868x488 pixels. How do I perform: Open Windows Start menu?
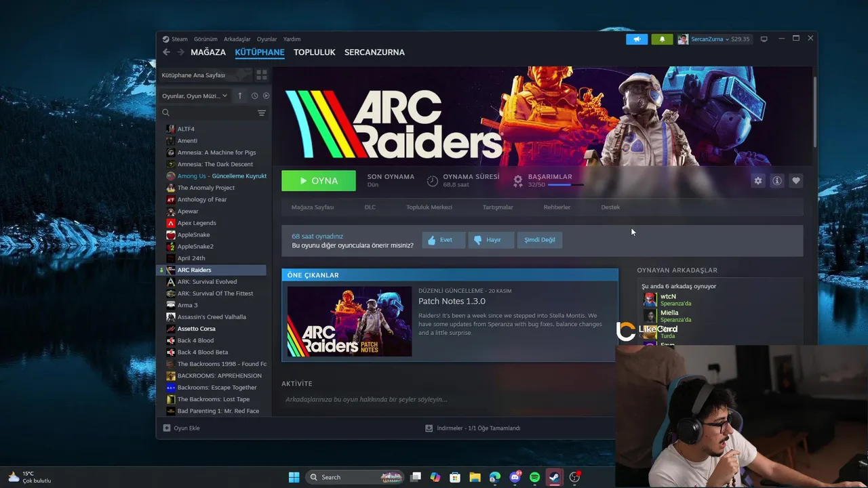pyautogui.click(x=294, y=477)
